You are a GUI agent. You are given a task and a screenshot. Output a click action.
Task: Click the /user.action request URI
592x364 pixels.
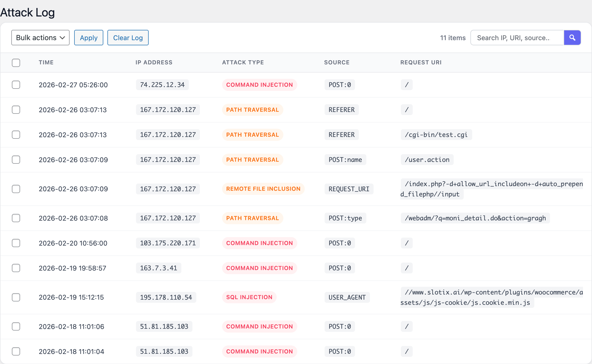coord(427,160)
